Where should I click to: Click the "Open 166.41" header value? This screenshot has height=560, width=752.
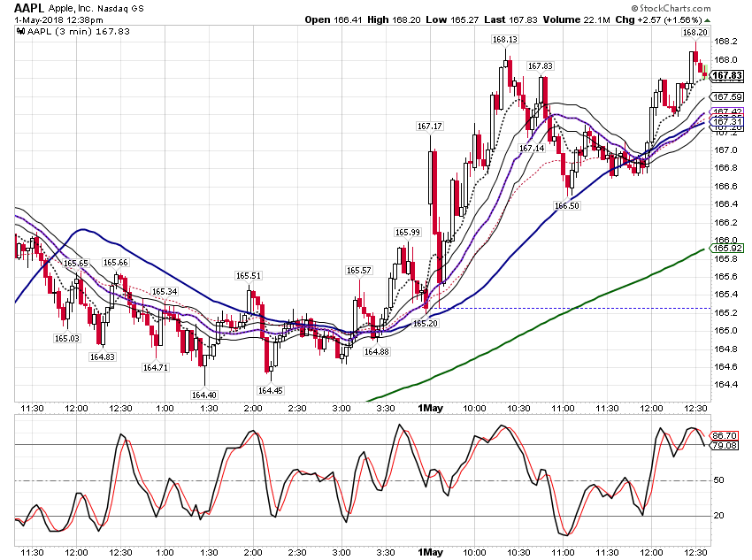tap(334, 19)
